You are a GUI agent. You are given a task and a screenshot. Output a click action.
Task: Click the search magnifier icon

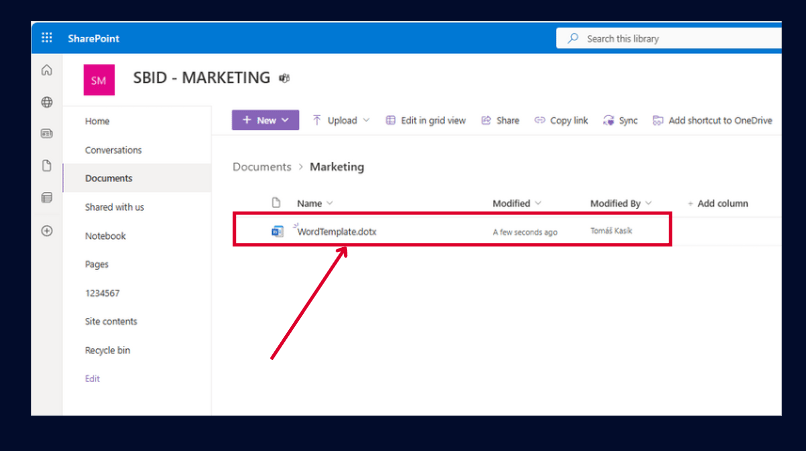click(x=573, y=39)
